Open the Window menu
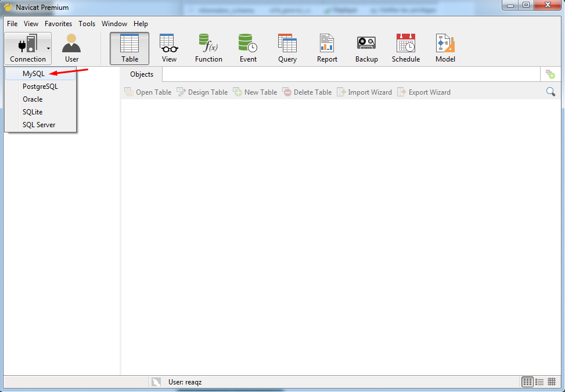 pos(114,24)
